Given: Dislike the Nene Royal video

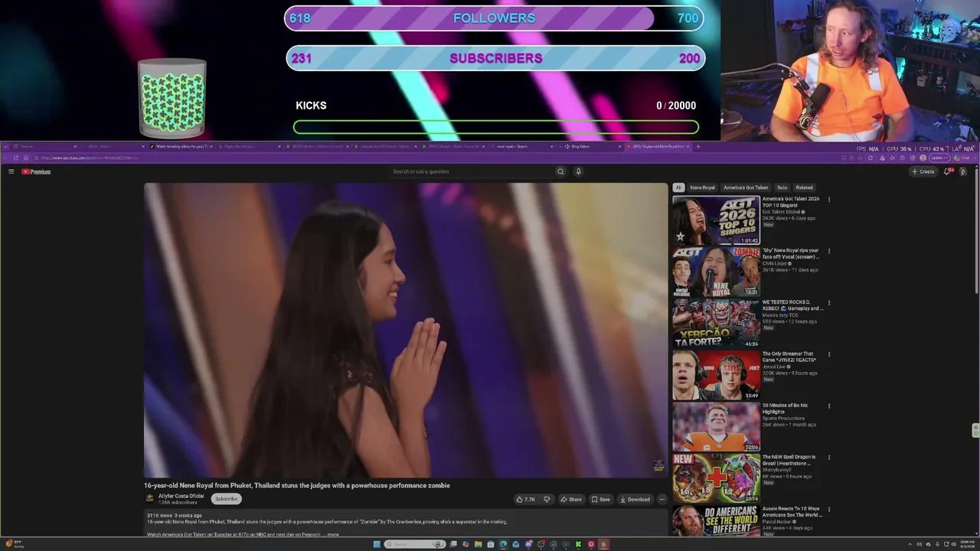Looking at the screenshot, I should click(x=547, y=500).
